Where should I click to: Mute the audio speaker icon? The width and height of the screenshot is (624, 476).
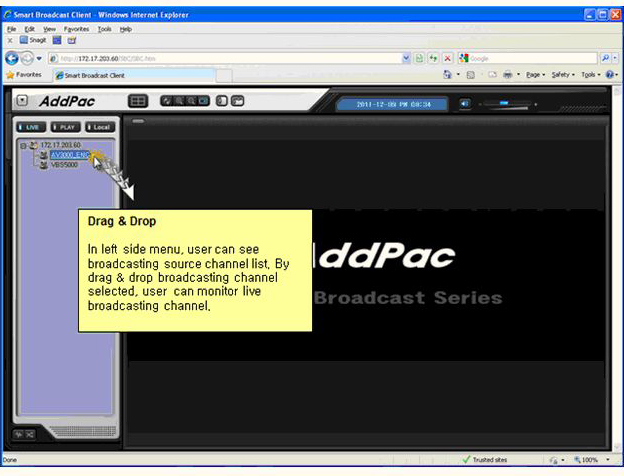point(464,104)
